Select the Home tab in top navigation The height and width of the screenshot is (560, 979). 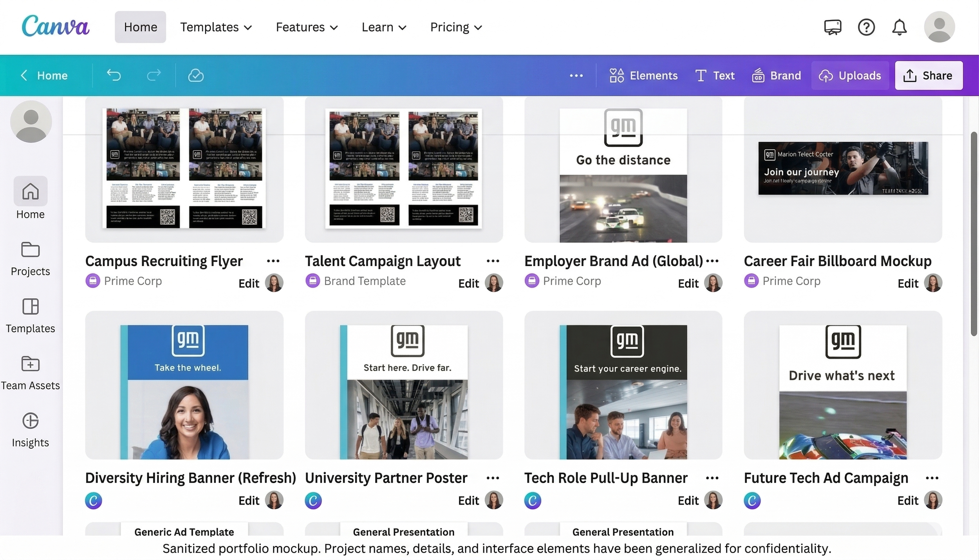(140, 27)
